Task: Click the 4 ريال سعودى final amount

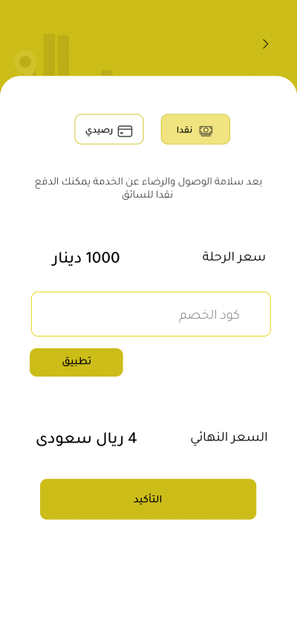Action: click(86, 438)
